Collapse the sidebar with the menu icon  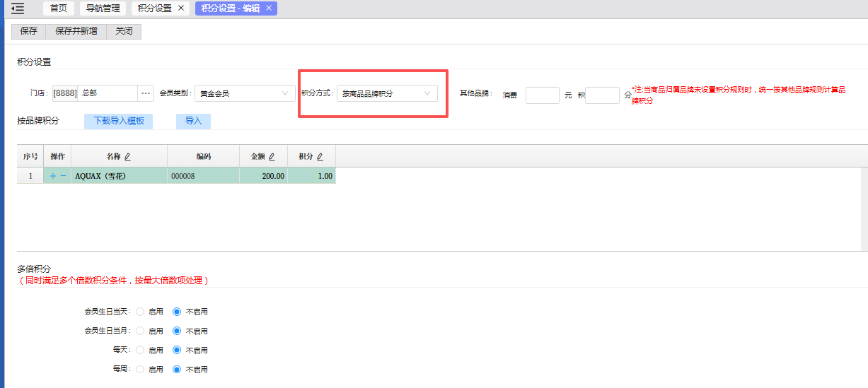(18, 8)
